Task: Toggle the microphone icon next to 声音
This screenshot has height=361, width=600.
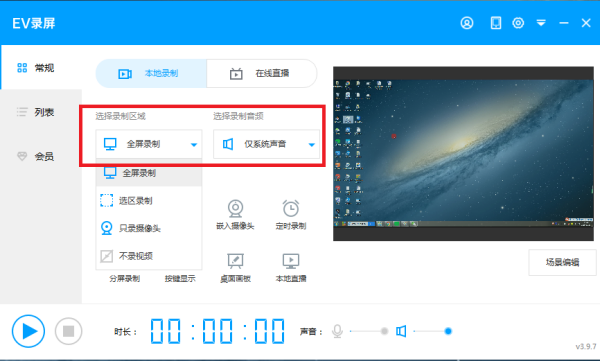Action: pyautogui.click(x=338, y=331)
